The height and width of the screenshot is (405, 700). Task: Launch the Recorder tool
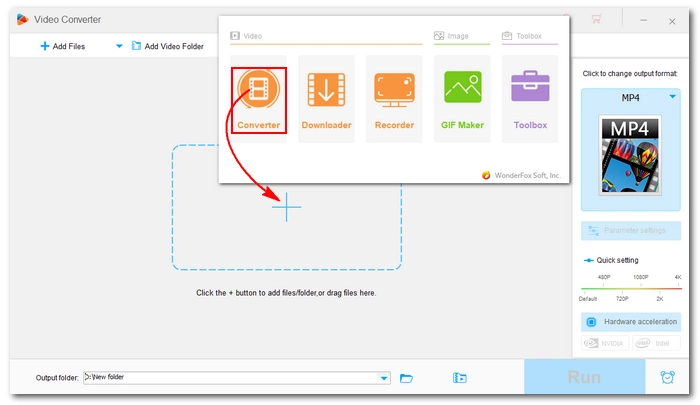pos(394,100)
